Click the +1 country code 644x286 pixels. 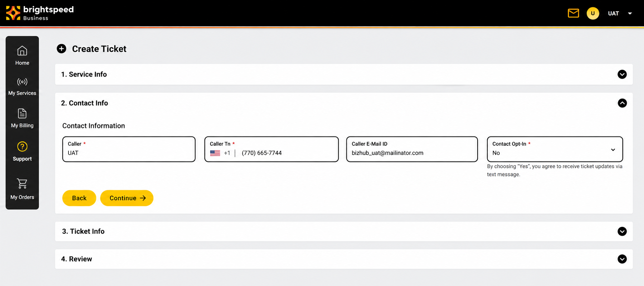[227, 153]
